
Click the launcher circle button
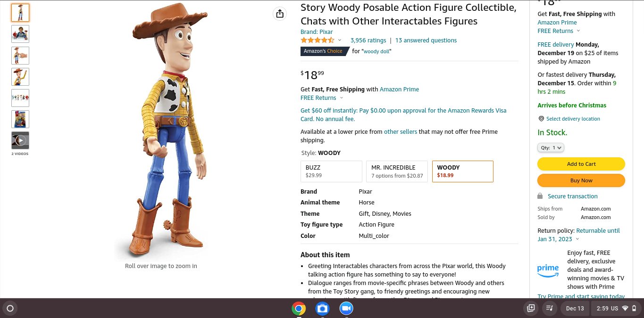[x=10, y=309]
